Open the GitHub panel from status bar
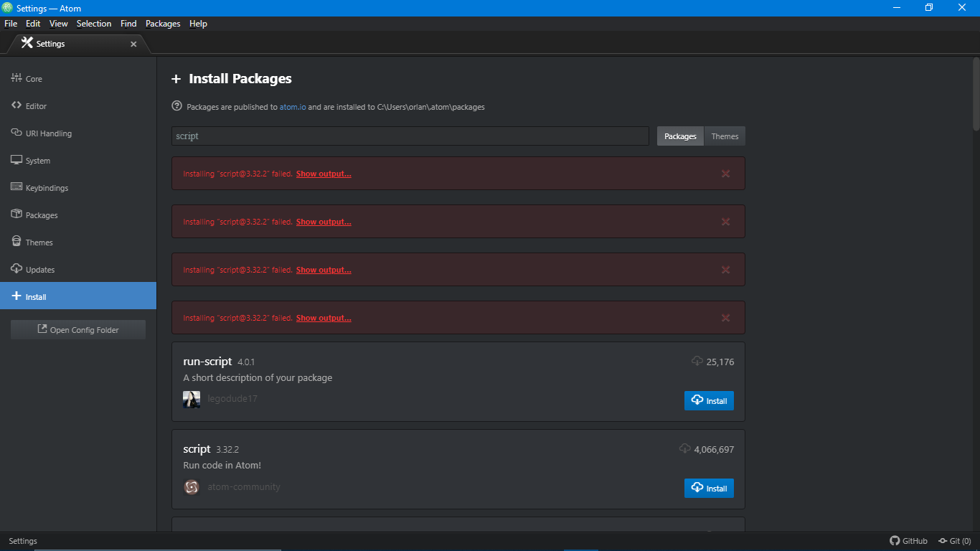Viewport: 980px width, 551px height. tap(908, 541)
